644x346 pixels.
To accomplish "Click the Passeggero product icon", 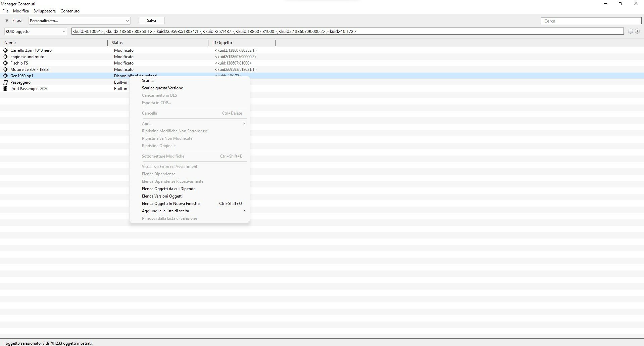I will (x=5, y=82).
